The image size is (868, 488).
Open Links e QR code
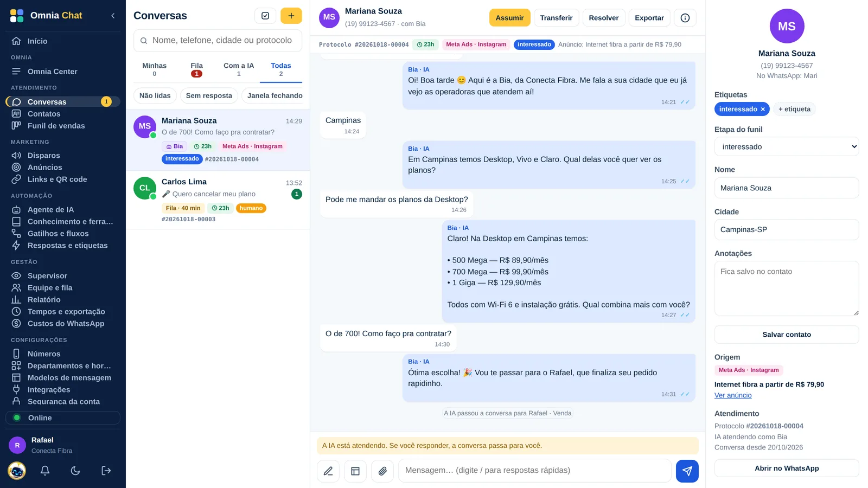tap(63, 179)
